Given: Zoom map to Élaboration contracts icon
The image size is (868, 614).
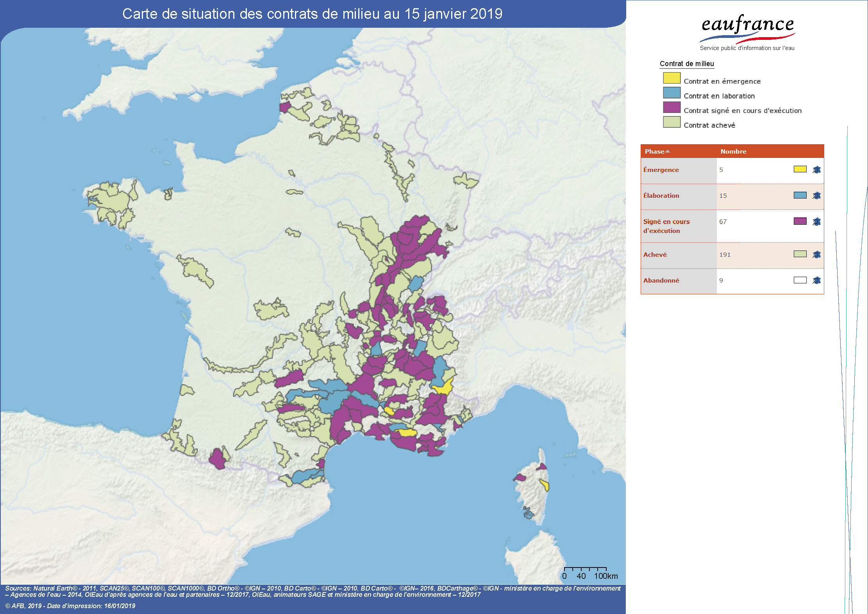Looking at the screenshot, I should tap(816, 195).
